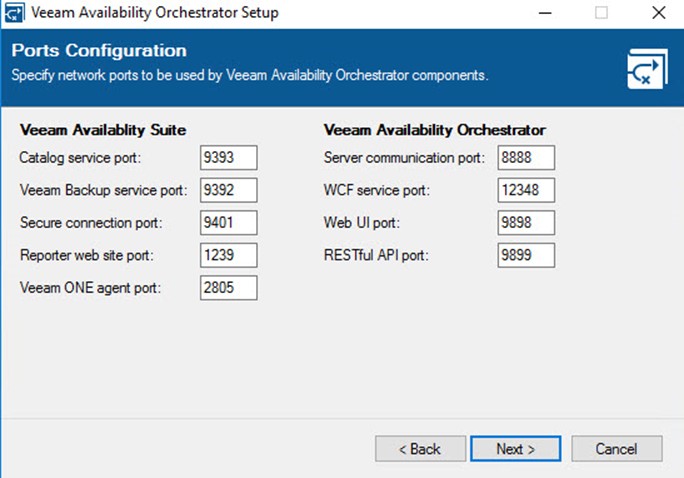This screenshot has width=684, height=478.
Task: Edit the WCF service port field
Action: pos(526,190)
